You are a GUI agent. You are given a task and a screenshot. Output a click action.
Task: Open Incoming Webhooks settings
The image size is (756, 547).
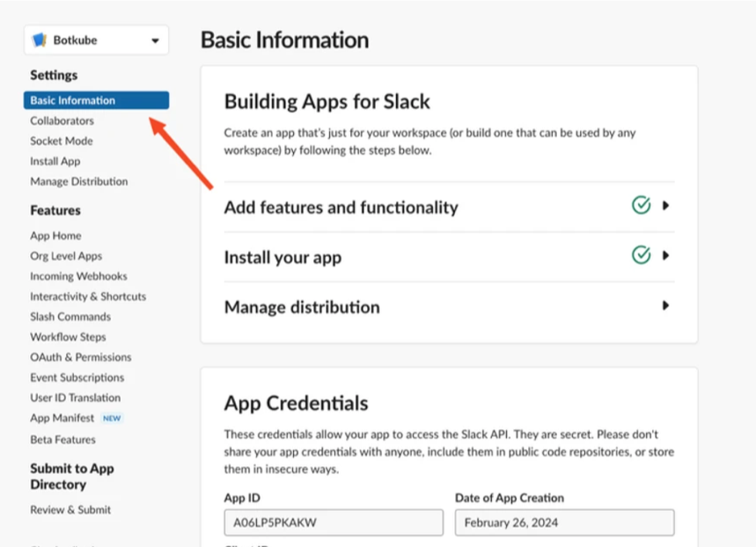(x=78, y=276)
